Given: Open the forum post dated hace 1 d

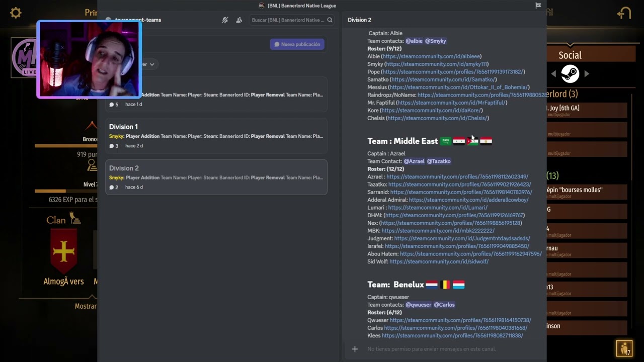Looking at the screenshot, I should (216, 95).
